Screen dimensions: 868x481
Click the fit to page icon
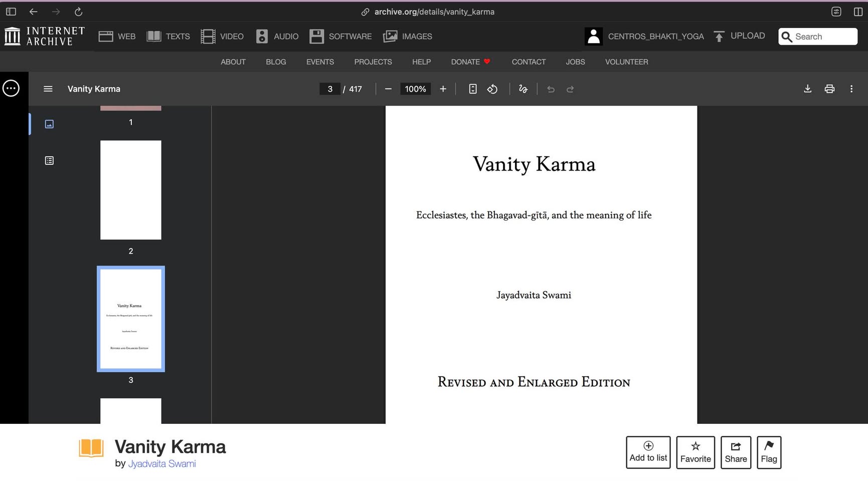tap(472, 89)
